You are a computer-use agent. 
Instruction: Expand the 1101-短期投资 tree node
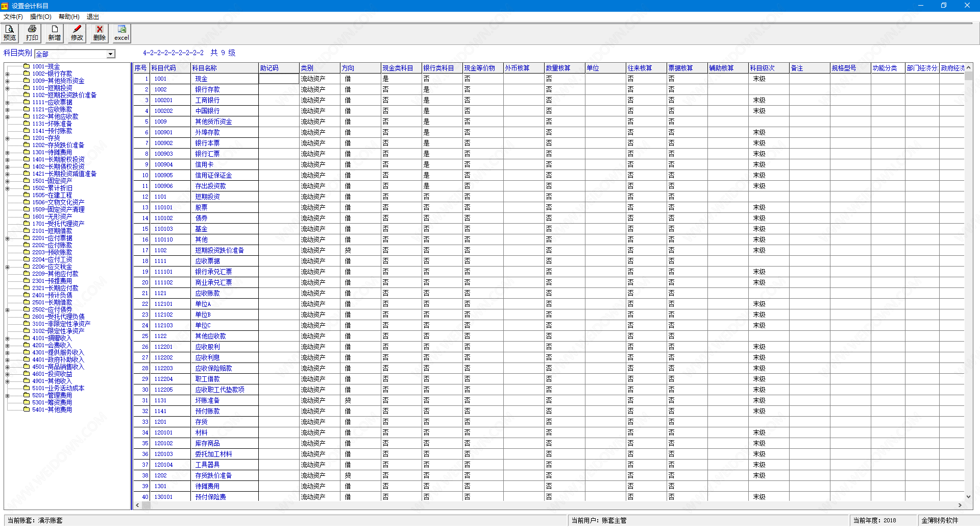[x=8, y=88]
